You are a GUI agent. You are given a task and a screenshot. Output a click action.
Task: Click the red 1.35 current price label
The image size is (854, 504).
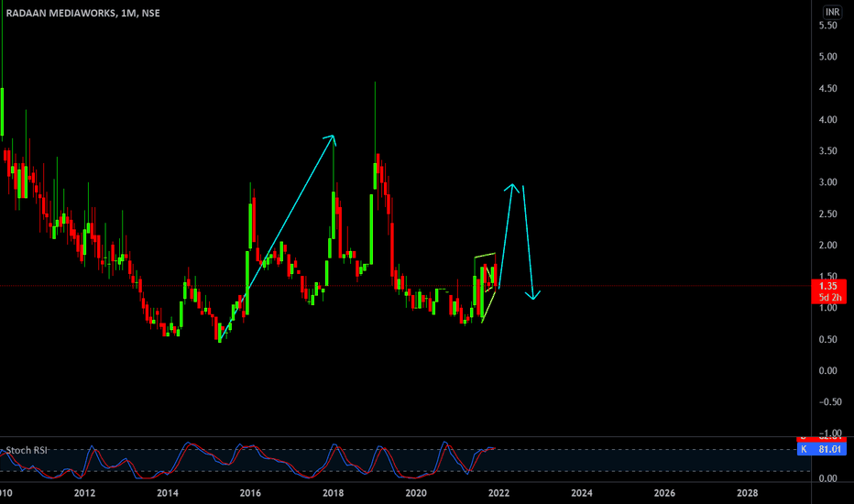point(828,286)
